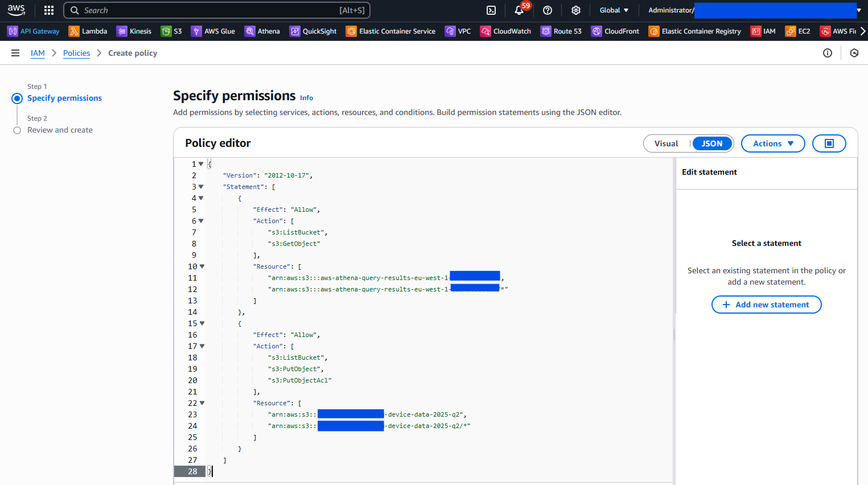Image resolution: width=868 pixels, height=485 pixels.
Task: Open AWS Glue shortcut
Action: (213, 31)
